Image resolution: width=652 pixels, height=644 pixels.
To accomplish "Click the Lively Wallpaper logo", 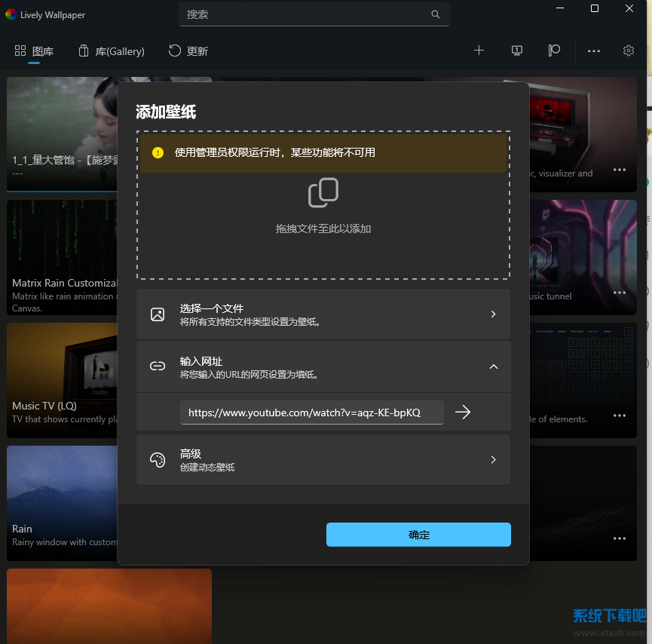I will [x=10, y=14].
